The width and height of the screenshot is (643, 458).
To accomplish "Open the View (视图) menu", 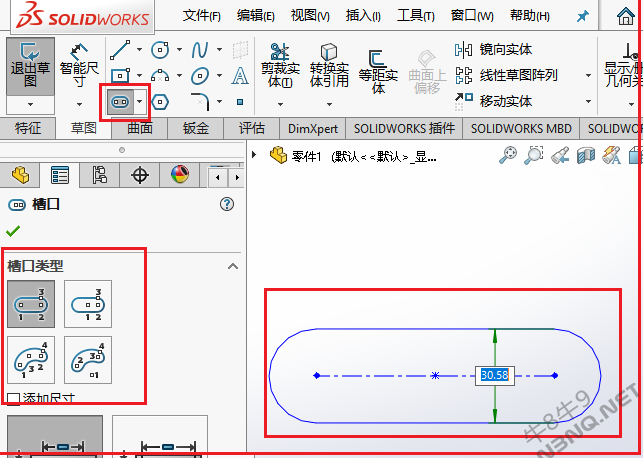I will [x=310, y=16].
